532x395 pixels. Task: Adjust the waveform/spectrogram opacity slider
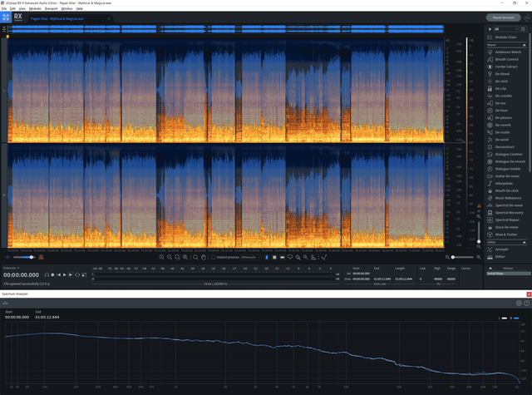click(x=23, y=257)
